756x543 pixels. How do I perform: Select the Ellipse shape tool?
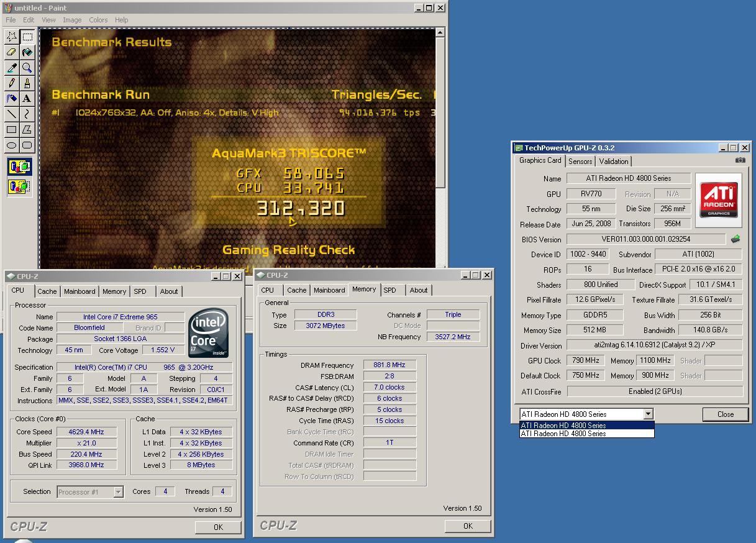pos(12,145)
